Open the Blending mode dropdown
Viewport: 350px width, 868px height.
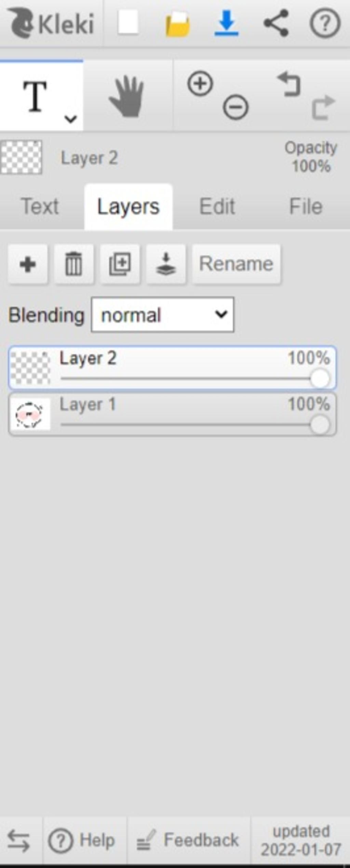point(163,315)
